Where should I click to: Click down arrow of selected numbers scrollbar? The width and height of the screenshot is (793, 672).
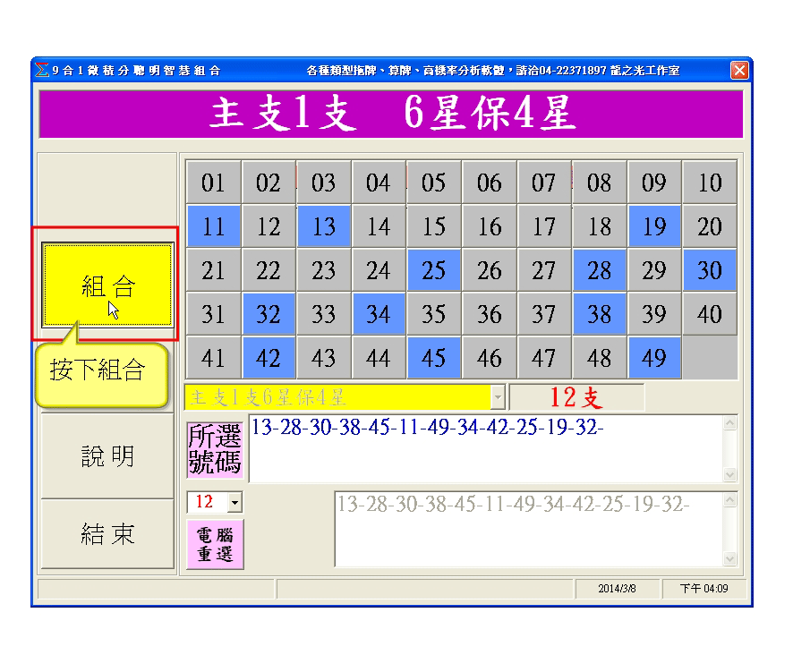pyautogui.click(x=730, y=474)
